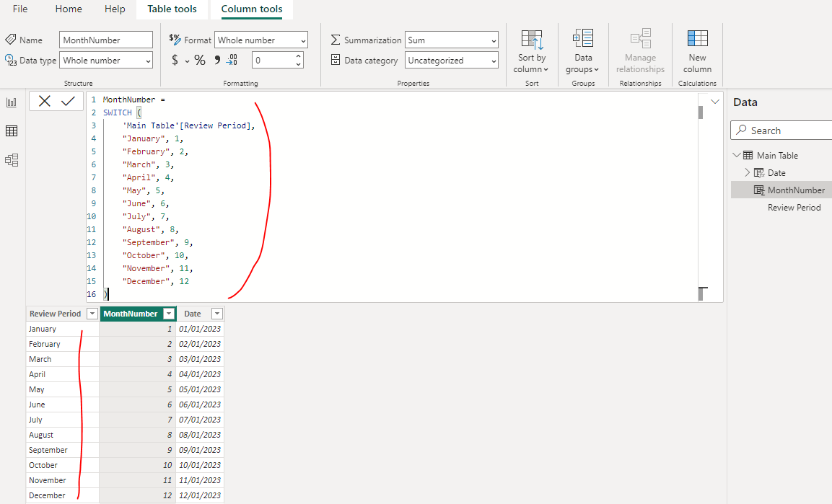Click the 12/01/2023 date cell
The image size is (832, 504).
tap(200, 495)
